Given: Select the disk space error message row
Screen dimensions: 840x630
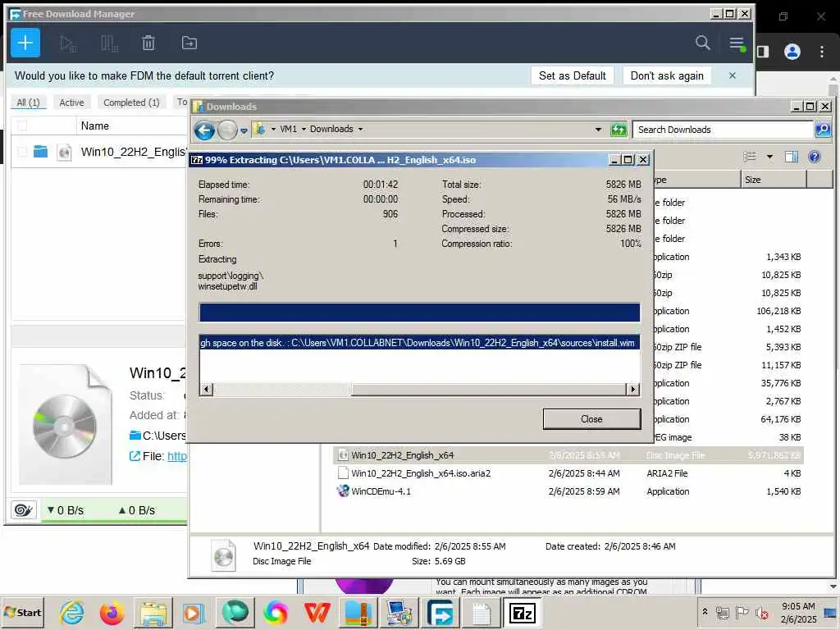Looking at the screenshot, I should pos(419,343).
